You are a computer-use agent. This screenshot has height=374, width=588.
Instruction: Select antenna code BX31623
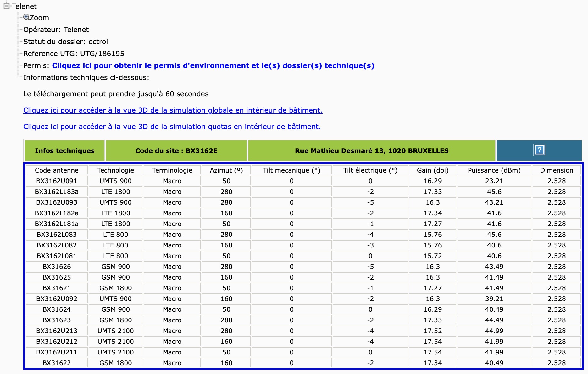(x=57, y=320)
